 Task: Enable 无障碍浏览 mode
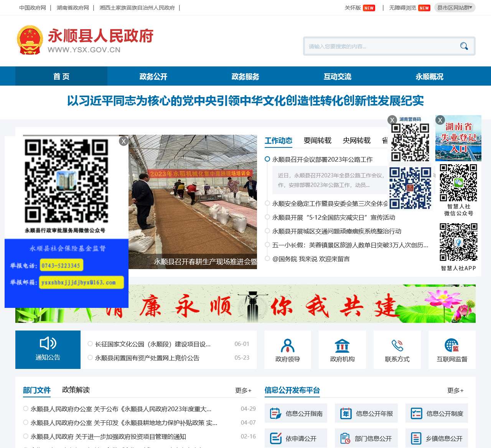tap(403, 8)
